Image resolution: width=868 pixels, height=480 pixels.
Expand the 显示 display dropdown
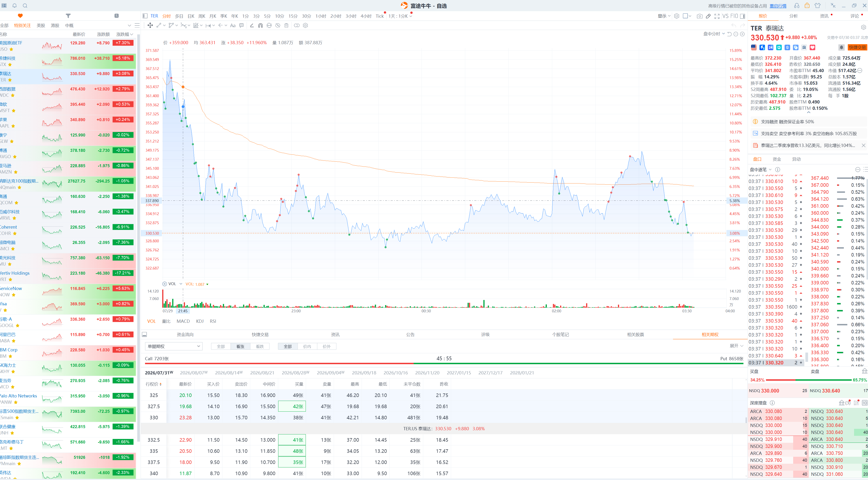(664, 16)
